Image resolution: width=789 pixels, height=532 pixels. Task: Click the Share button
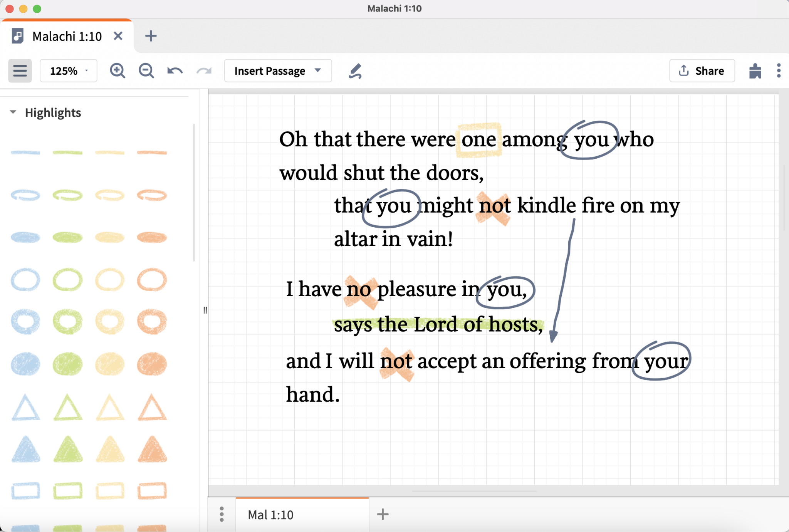(x=702, y=71)
